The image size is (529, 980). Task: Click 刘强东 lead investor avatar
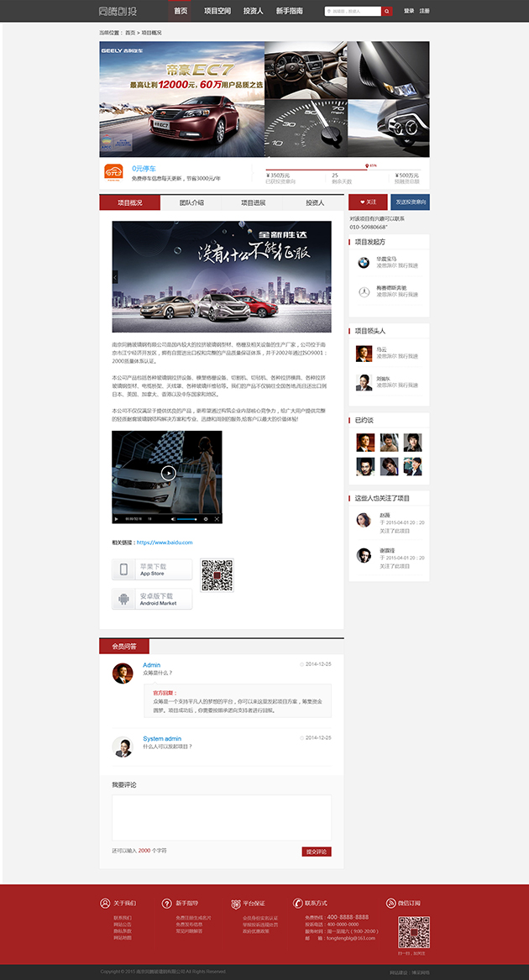click(364, 382)
